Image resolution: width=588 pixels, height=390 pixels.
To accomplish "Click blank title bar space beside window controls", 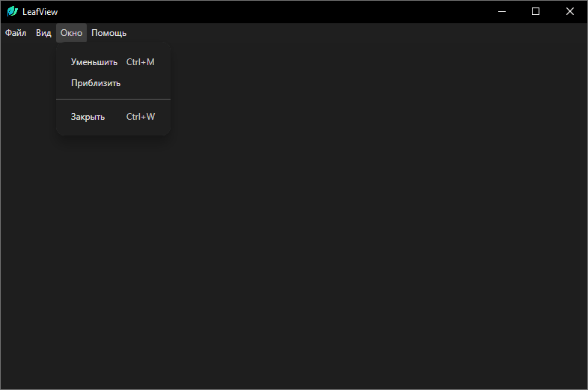I will pos(299,11).
